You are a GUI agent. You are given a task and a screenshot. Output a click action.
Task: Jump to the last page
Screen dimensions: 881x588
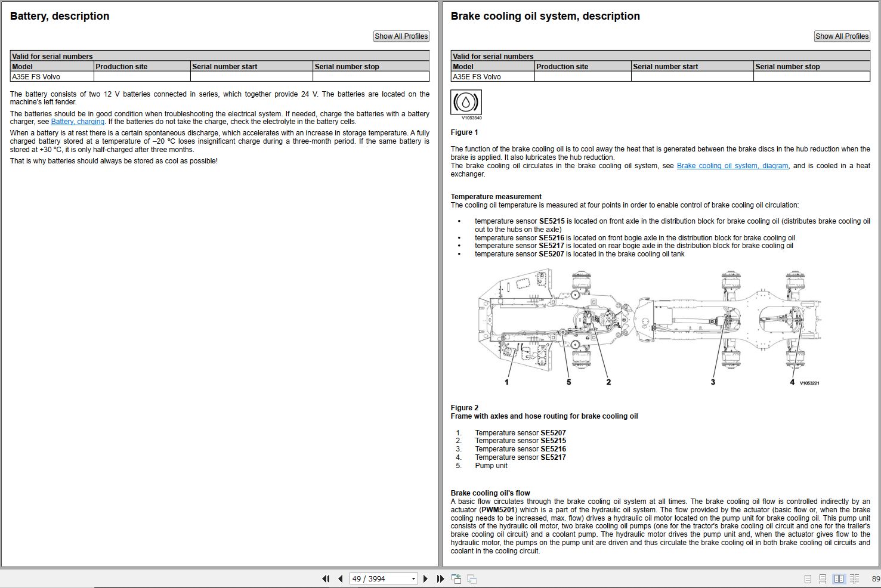coord(440,578)
